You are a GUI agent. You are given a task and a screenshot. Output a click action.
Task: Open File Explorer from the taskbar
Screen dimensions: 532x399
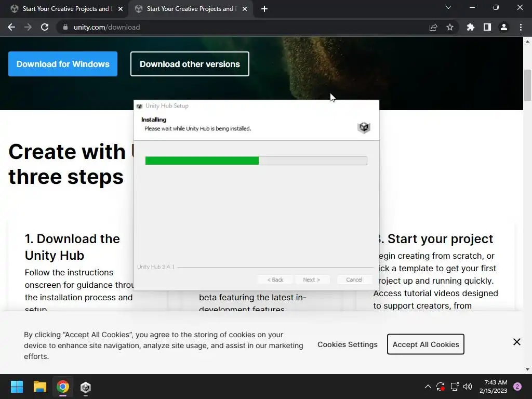point(39,387)
